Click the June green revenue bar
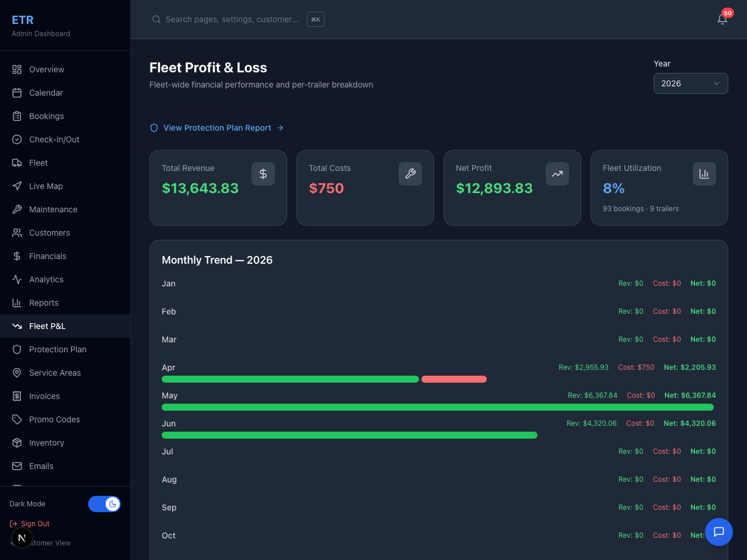Screen dimensions: 747x560 point(350,435)
